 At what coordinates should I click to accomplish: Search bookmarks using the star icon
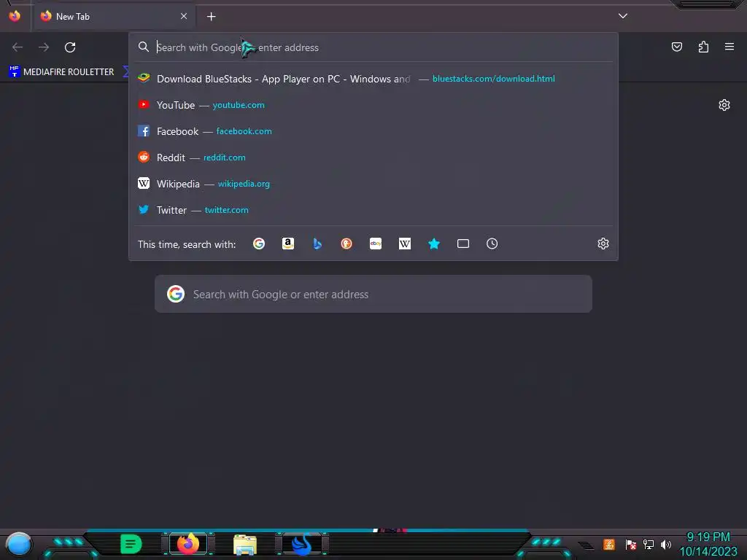tap(434, 244)
